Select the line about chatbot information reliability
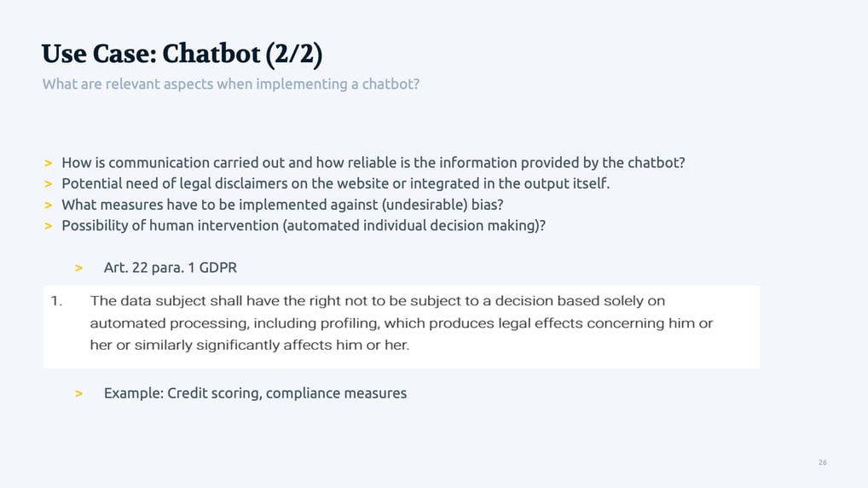The height and width of the screenshot is (488, 868). pyautogui.click(x=373, y=163)
